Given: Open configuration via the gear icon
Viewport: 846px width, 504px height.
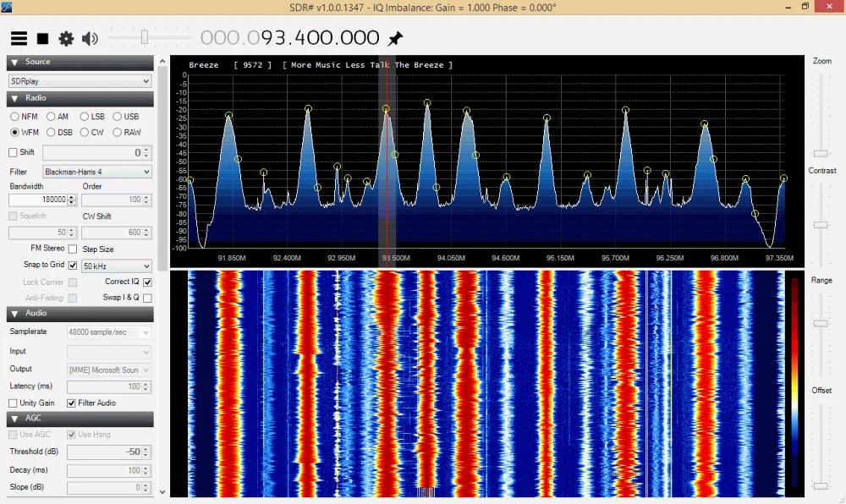Looking at the screenshot, I should [x=66, y=38].
